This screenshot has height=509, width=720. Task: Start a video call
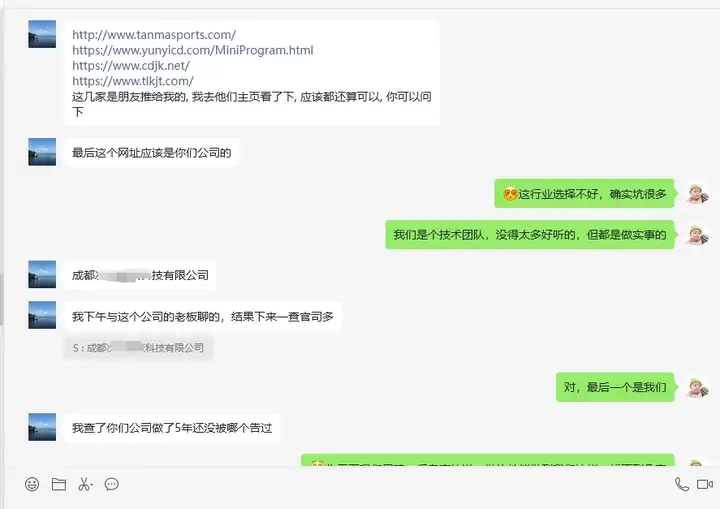[705, 484]
